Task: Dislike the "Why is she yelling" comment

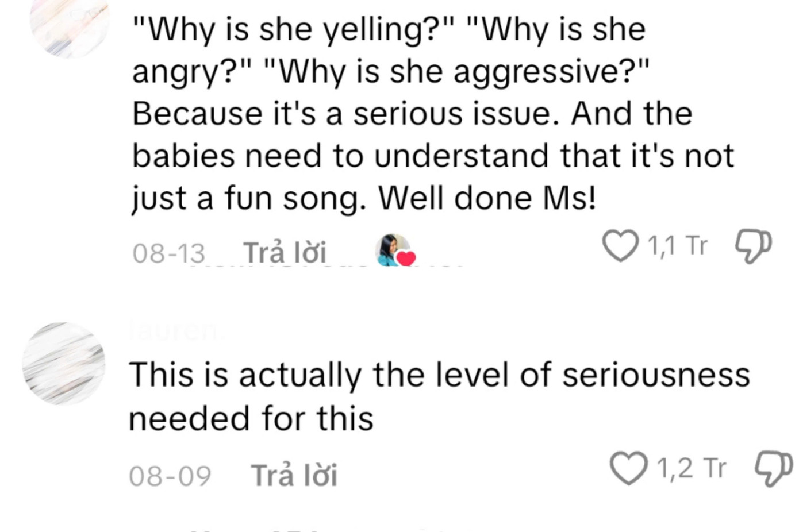Action: point(754,246)
